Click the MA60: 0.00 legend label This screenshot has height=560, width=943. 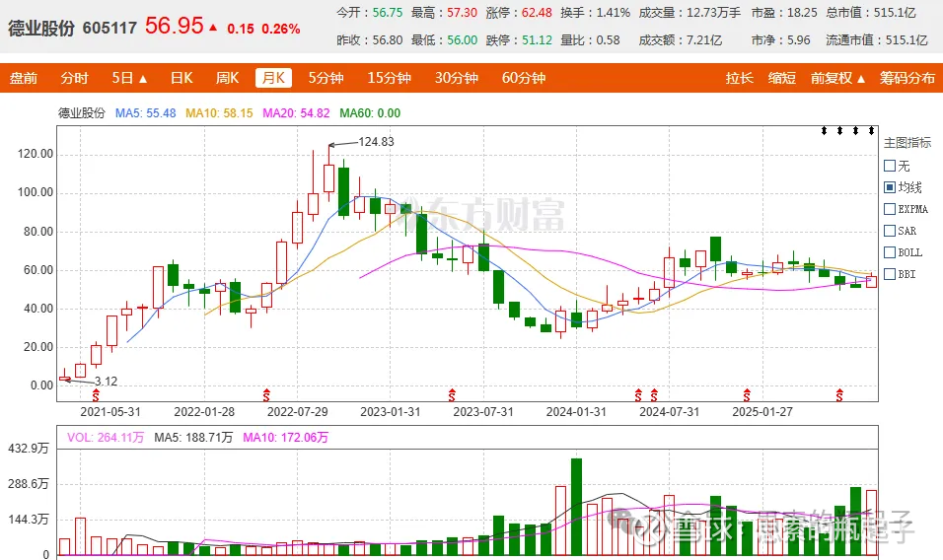370,113
